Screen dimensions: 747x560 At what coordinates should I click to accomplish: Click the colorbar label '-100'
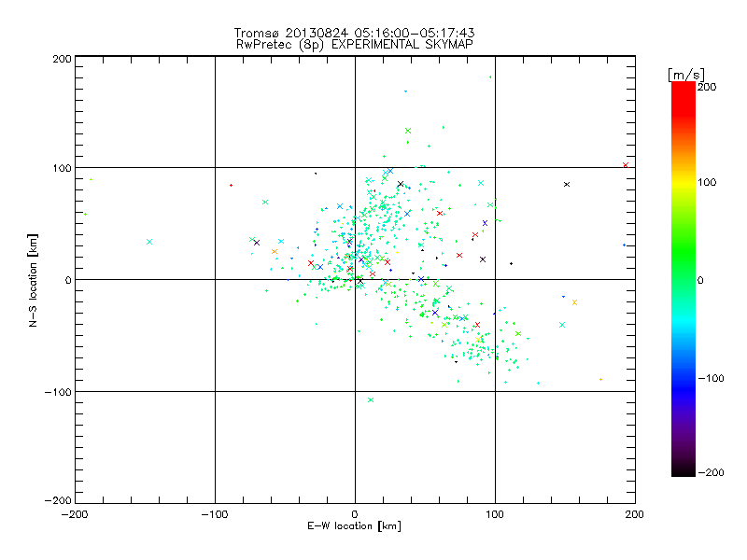pos(711,379)
